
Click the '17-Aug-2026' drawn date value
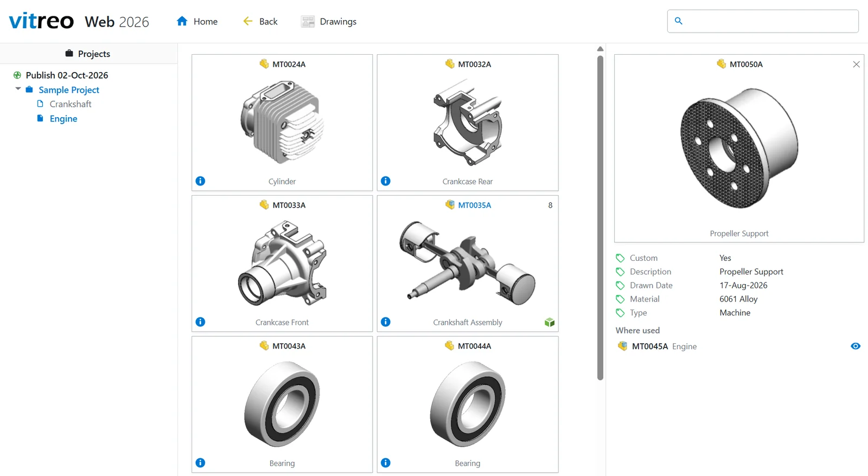click(x=743, y=285)
